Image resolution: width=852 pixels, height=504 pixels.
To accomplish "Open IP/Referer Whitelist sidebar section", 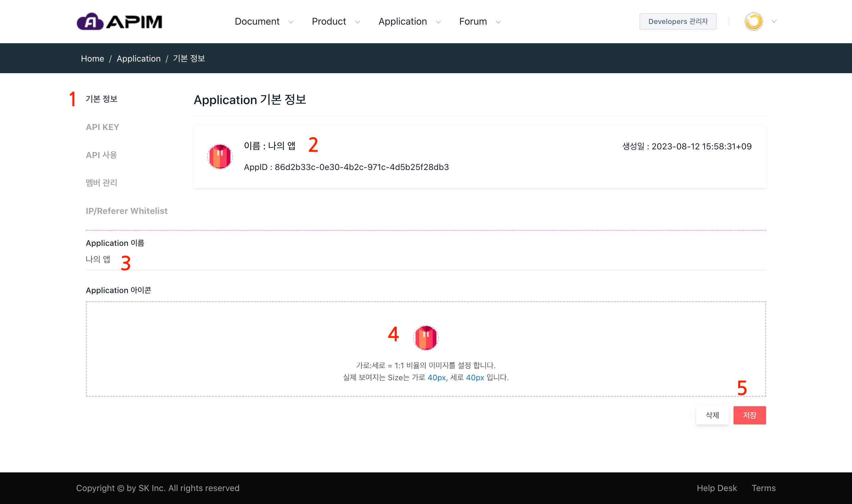I will [x=126, y=211].
